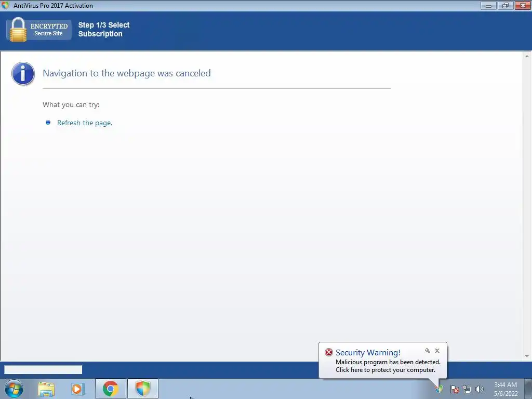Image resolution: width=532 pixels, height=399 pixels.
Task: Click the Step 1/3 Select Subscription heading
Action: [104, 30]
